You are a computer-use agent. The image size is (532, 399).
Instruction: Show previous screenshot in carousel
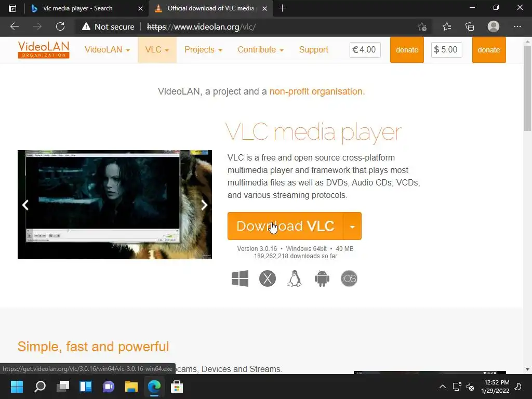(25, 205)
